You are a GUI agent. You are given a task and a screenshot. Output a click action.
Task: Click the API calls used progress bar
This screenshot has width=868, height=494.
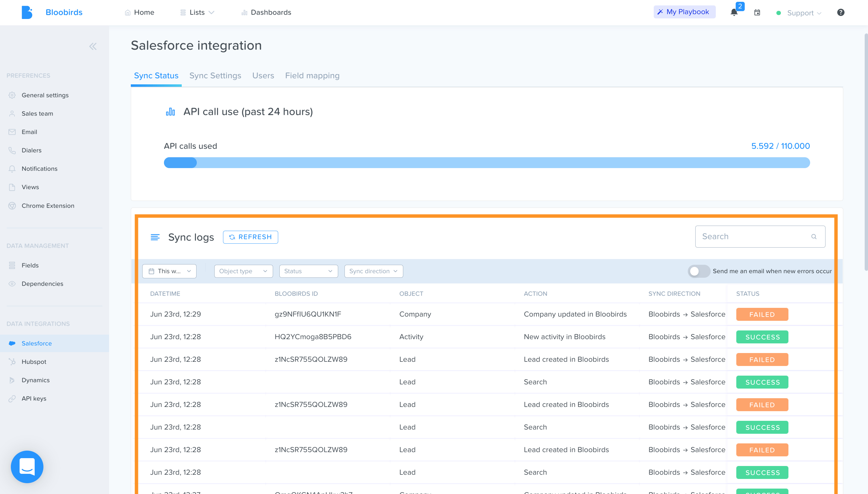(487, 163)
